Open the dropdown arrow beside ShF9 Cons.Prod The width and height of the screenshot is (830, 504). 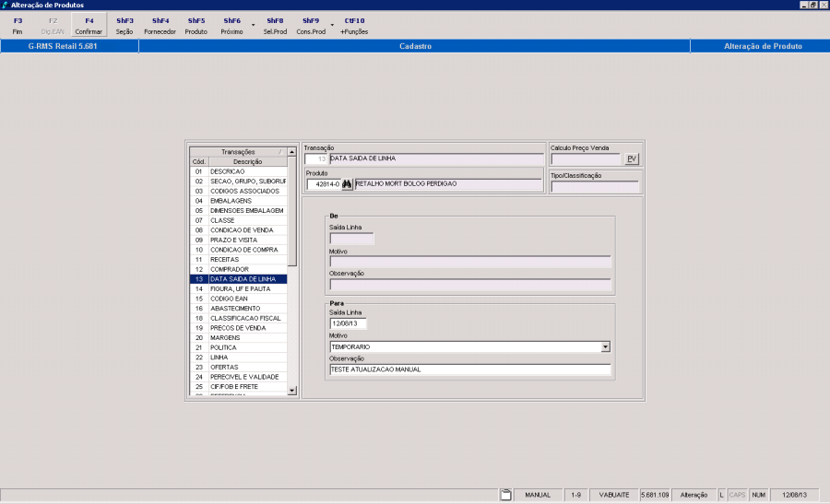(332, 26)
